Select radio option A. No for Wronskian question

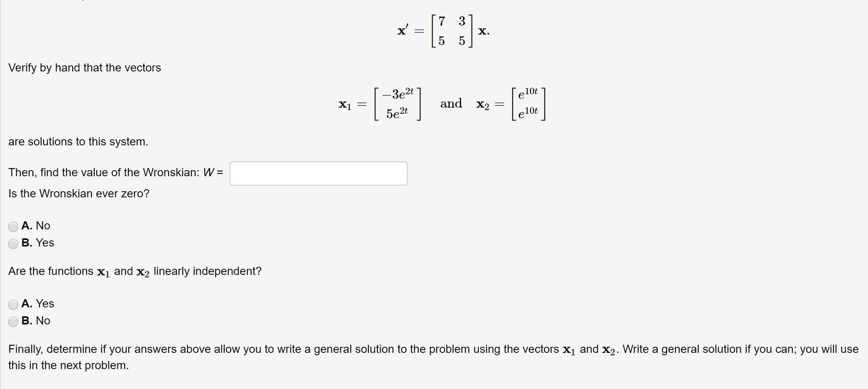coord(13,226)
